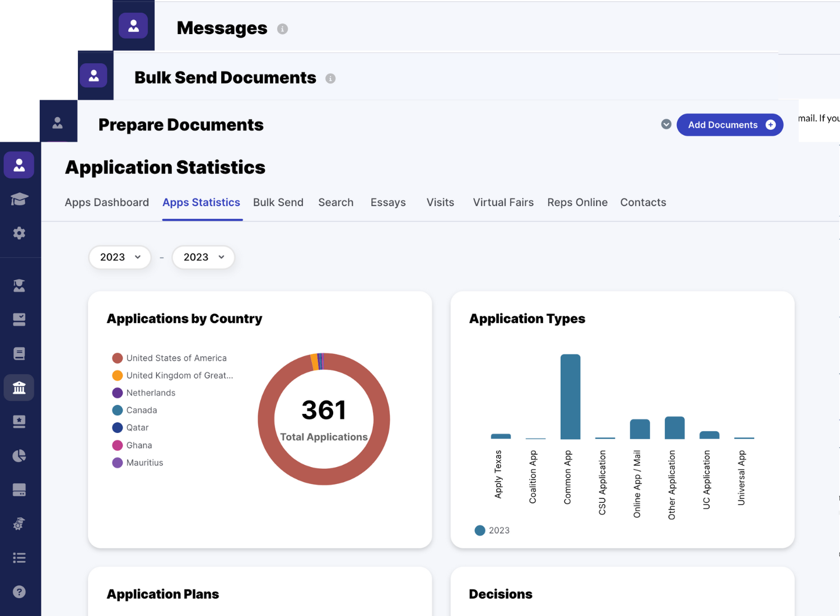Click the Common App bar in chart
The height and width of the screenshot is (616, 840).
570,396
